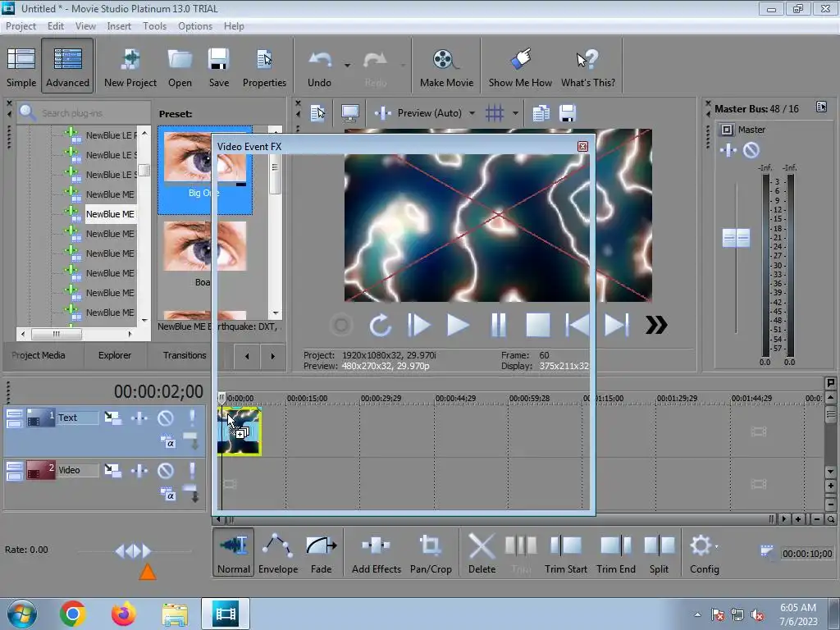
Task: Switch to Explorer tab
Action: pyautogui.click(x=115, y=355)
